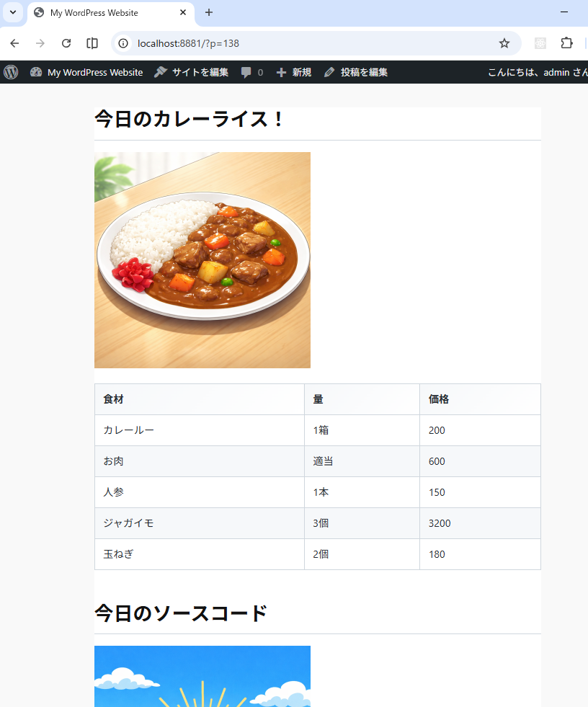
Task: Click the 玉ねぎ table cell
Action: [x=200, y=554]
